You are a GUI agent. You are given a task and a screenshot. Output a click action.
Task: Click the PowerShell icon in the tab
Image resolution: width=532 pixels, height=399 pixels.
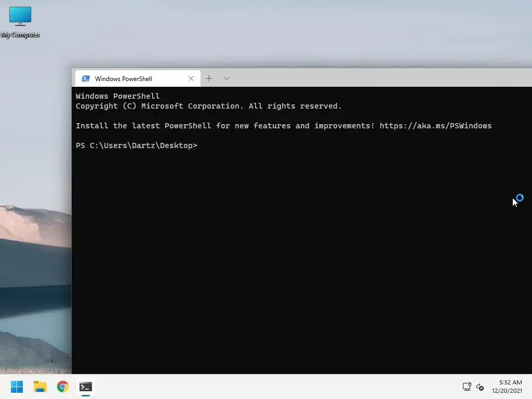tap(86, 79)
